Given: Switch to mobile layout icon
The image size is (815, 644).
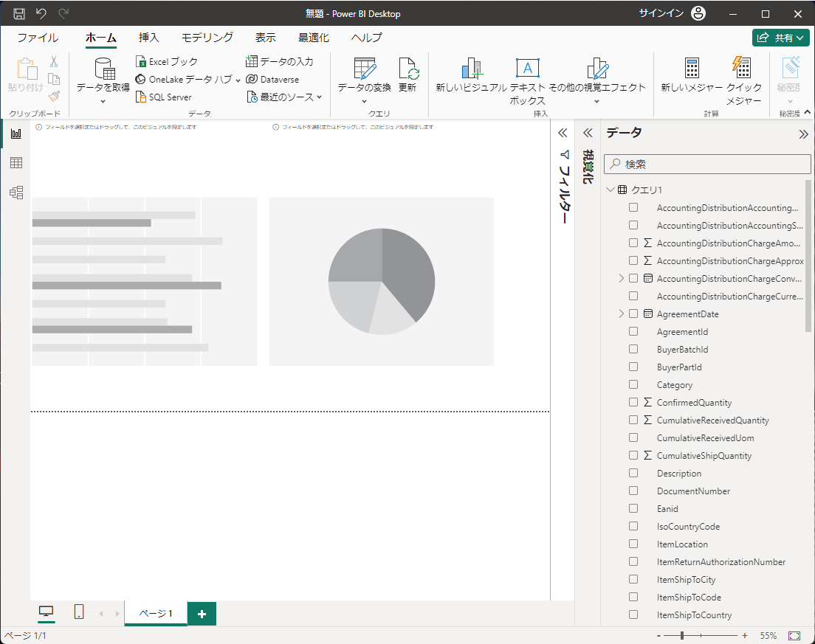Looking at the screenshot, I should (x=79, y=612).
